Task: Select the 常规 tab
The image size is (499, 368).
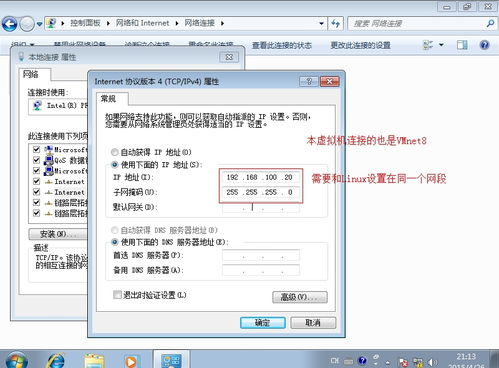Action: (x=108, y=99)
